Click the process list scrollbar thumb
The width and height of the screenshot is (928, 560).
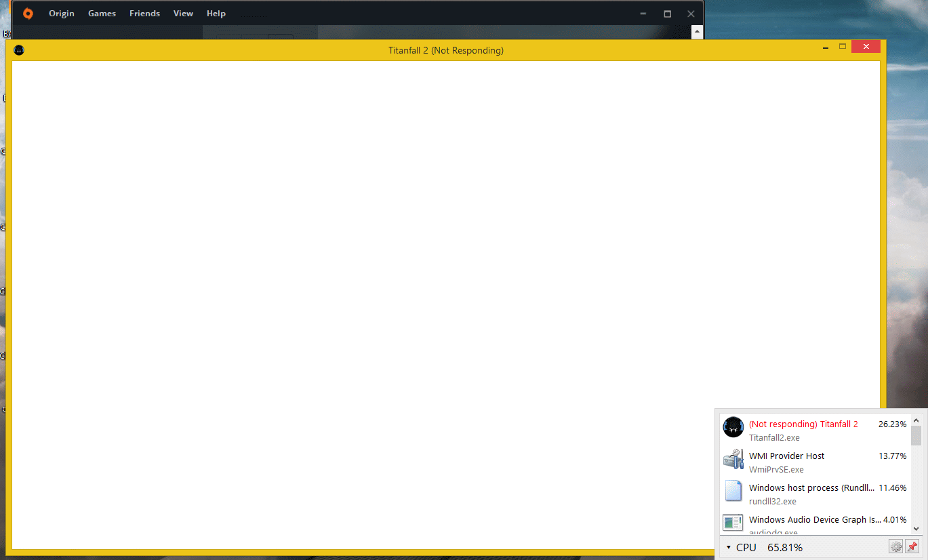point(916,436)
